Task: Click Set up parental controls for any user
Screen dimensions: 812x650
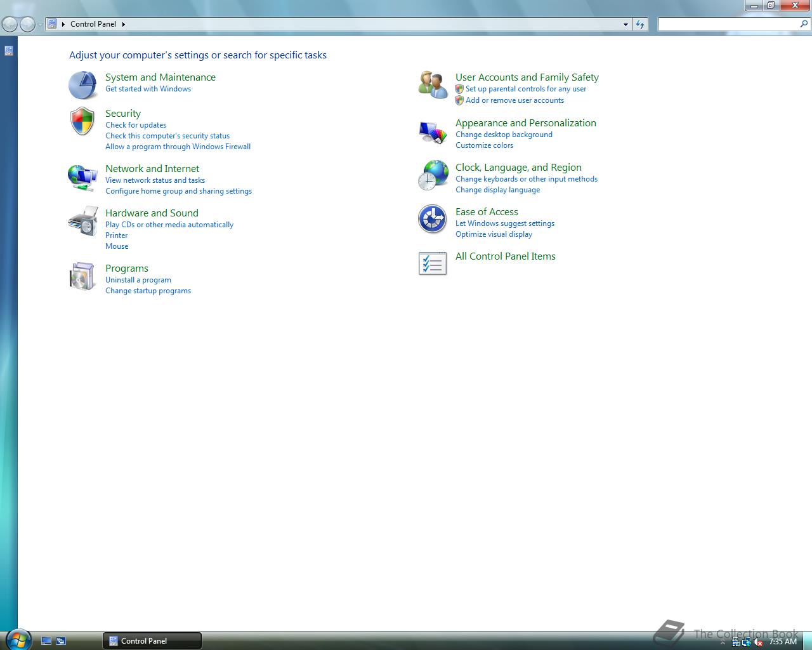Action: click(526, 89)
